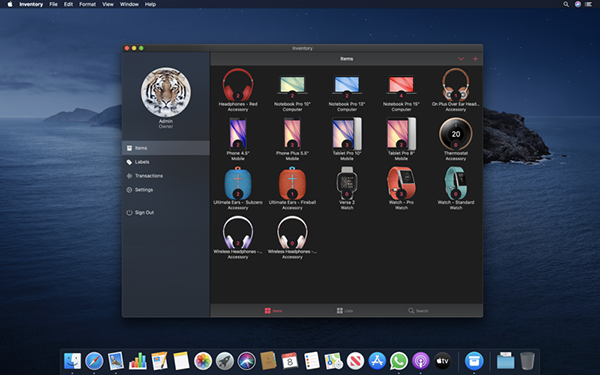Image resolution: width=600 pixels, height=375 pixels.
Task: Open Photos from the dock
Action: pyautogui.click(x=203, y=361)
